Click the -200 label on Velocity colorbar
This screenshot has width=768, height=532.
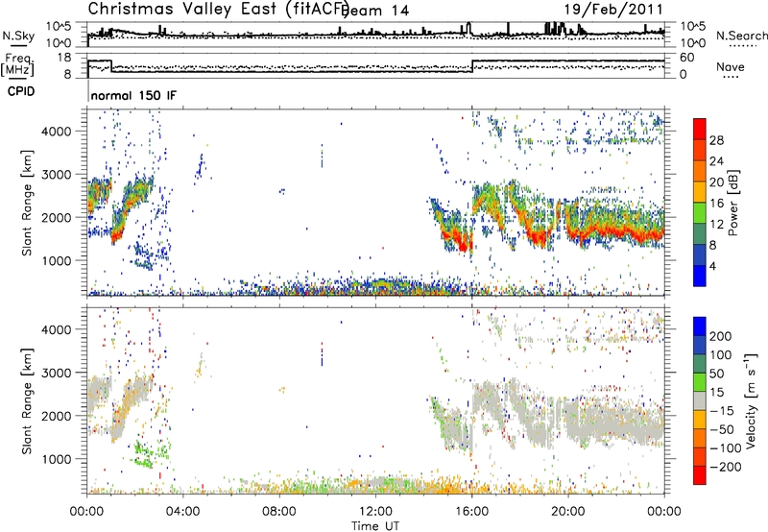[725, 467]
